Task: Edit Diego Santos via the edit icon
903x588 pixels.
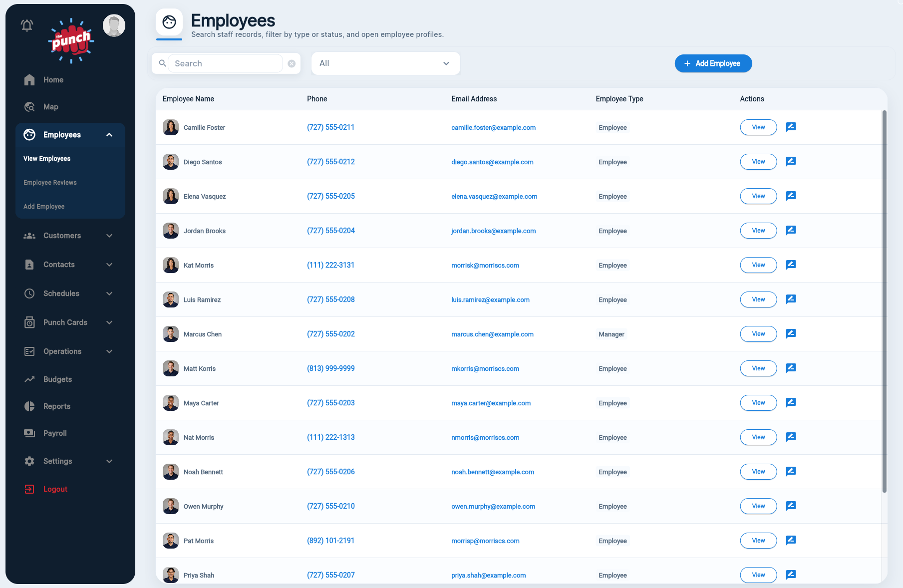Action: [791, 162]
